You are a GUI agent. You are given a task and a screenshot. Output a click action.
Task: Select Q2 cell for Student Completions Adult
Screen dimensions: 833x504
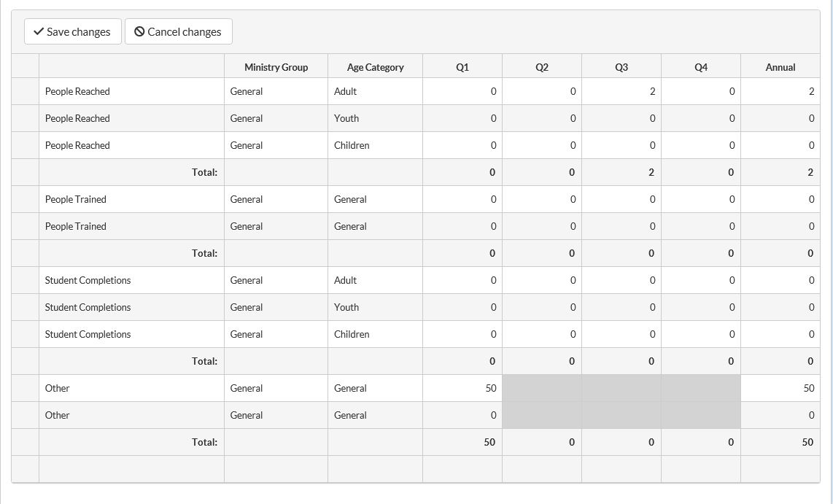(542, 280)
